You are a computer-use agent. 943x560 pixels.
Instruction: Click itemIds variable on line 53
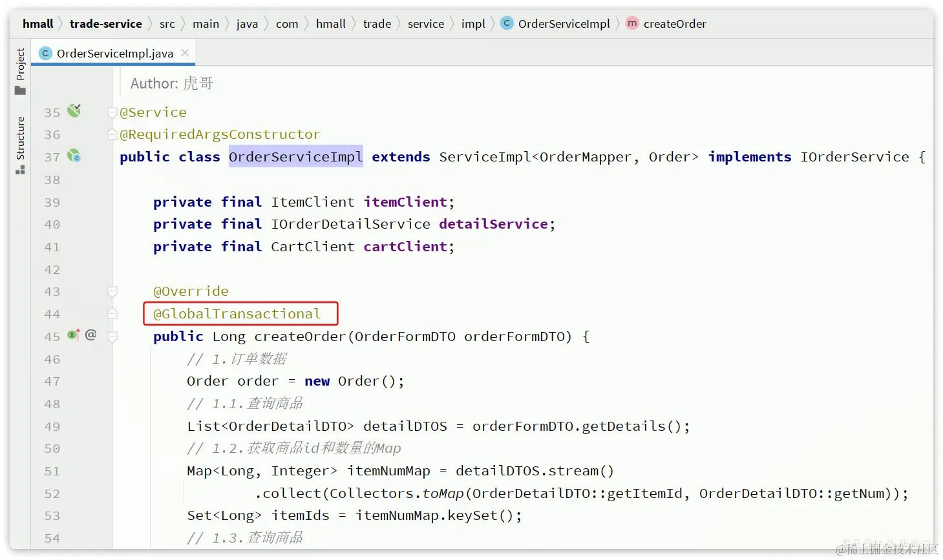click(x=300, y=515)
